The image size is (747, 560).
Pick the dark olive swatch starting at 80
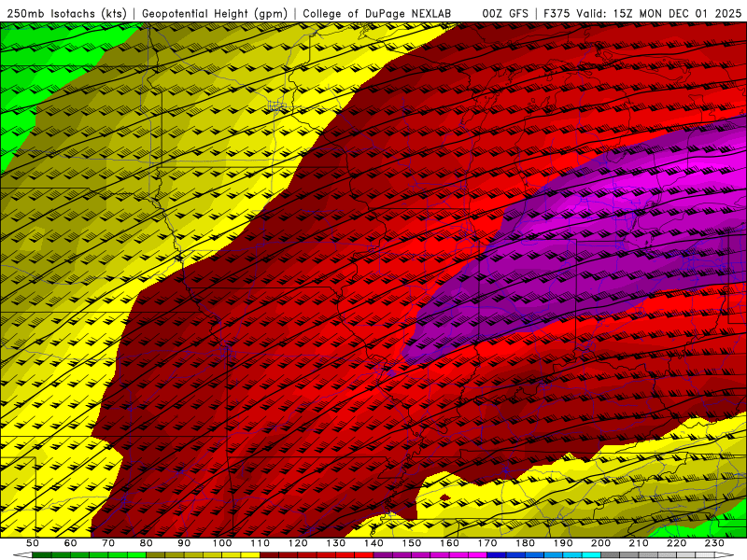tap(155, 554)
